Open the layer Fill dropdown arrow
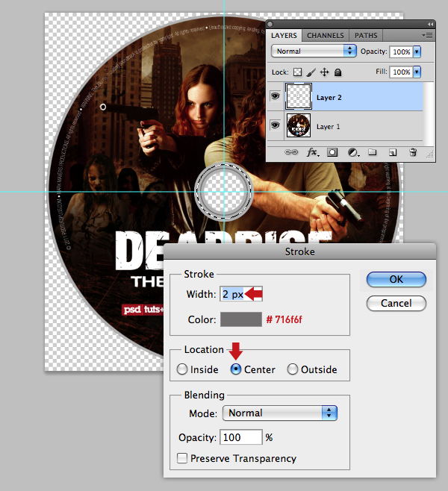This screenshot has width=448, height=491. [417, 72]
